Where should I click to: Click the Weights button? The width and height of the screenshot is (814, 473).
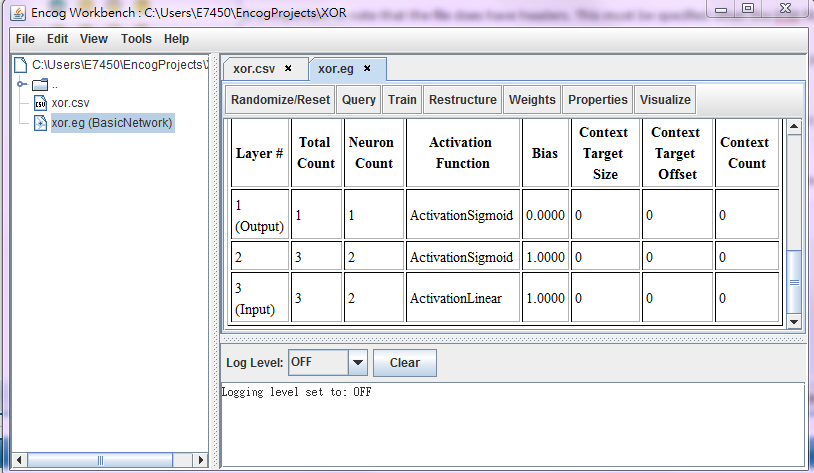(x=532, y=100)
